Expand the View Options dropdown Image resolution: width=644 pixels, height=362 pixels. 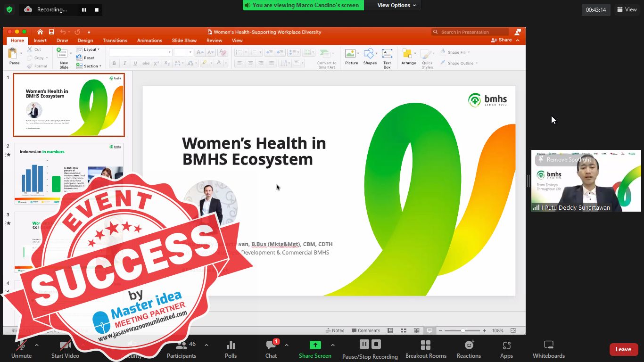(x=396, y=5)
